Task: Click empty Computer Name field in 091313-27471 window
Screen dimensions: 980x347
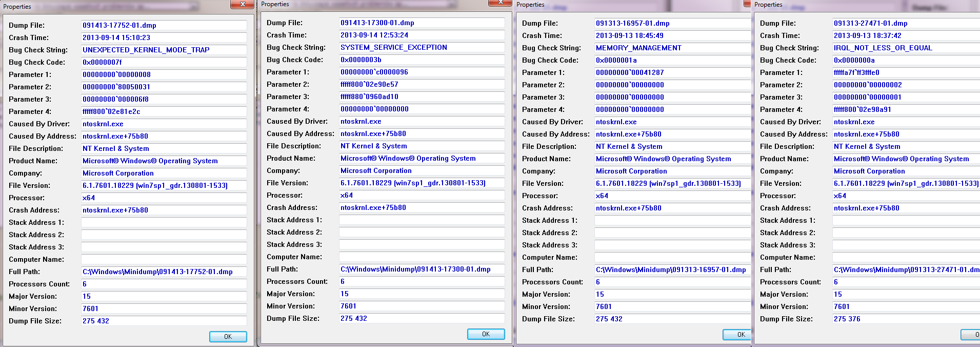Action: [x=906, y=257]
